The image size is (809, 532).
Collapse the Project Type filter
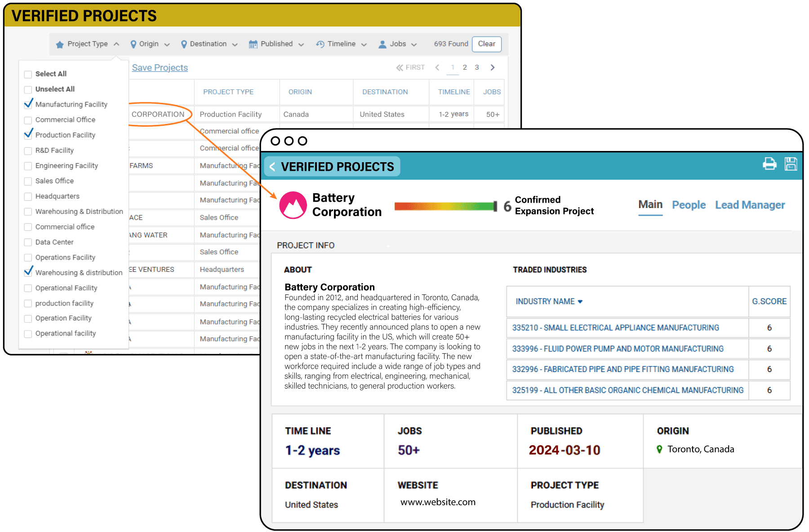pos(88,44)
